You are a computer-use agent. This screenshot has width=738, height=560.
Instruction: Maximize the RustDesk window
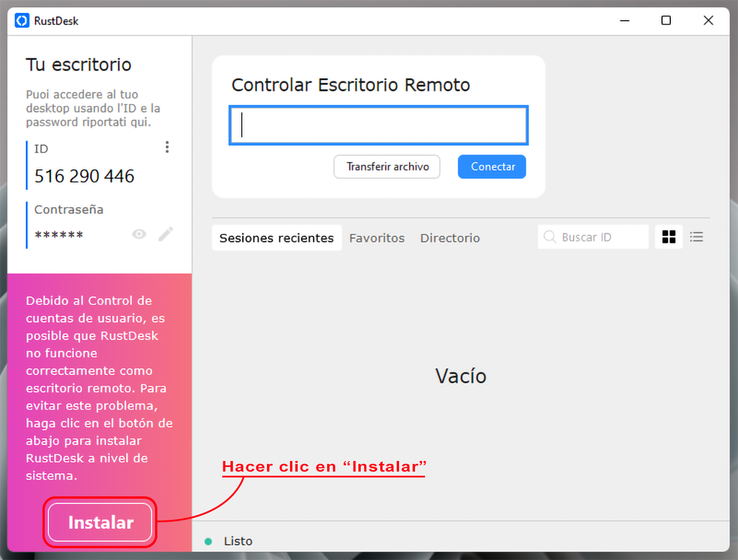tap(666, 21)
